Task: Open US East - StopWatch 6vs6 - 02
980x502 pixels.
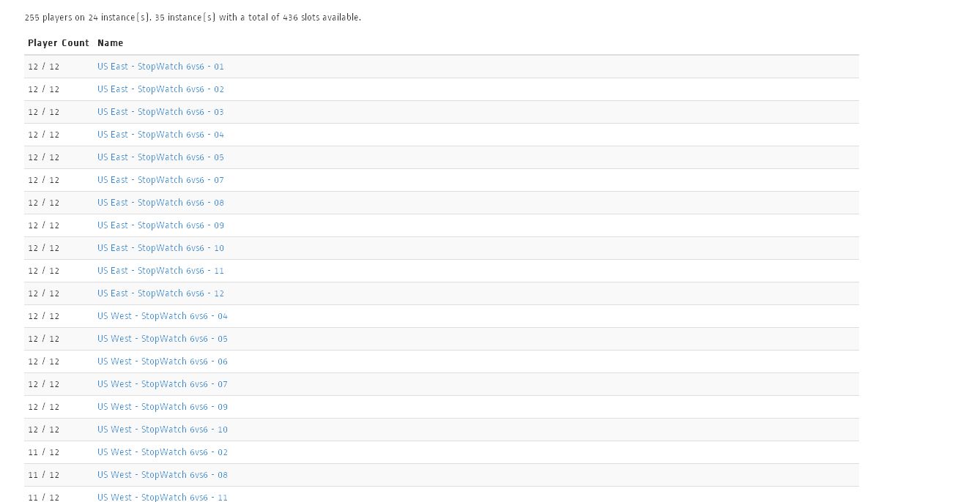Action: (x=160, y=89)
